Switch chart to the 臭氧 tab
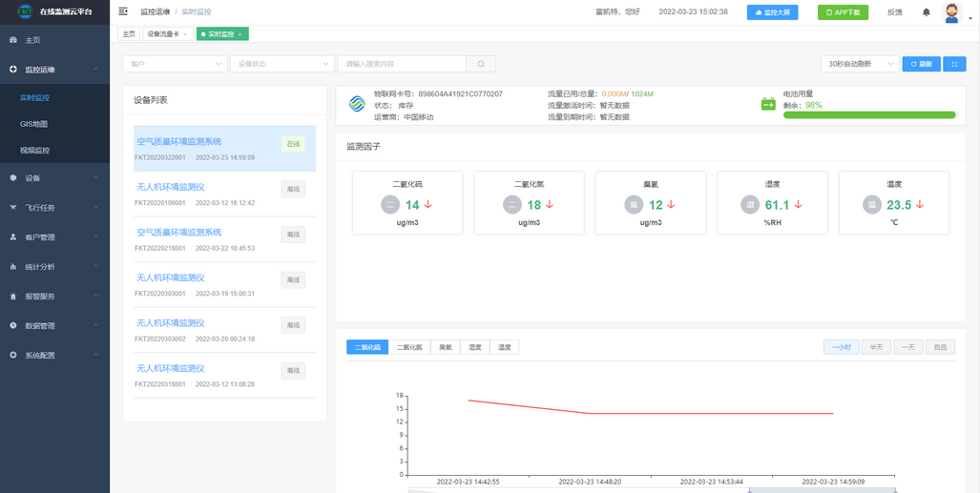The height and width of the screenshot is (493, 980). pyautogui.click(x=446, y=347)
